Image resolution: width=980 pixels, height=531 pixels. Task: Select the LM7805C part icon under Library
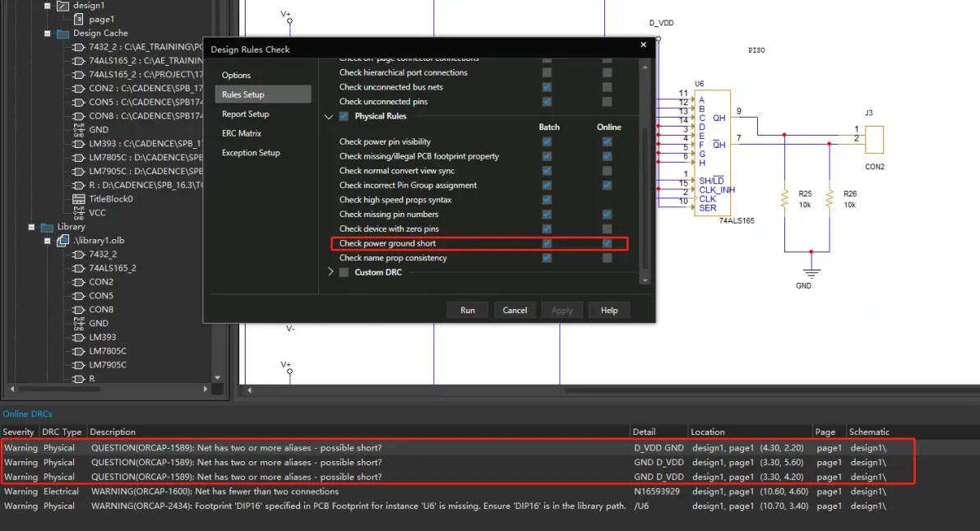(x=79, y=351)
